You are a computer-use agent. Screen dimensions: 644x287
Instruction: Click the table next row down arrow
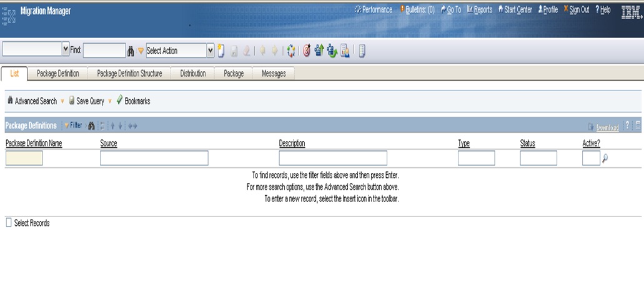pos(121,126)
